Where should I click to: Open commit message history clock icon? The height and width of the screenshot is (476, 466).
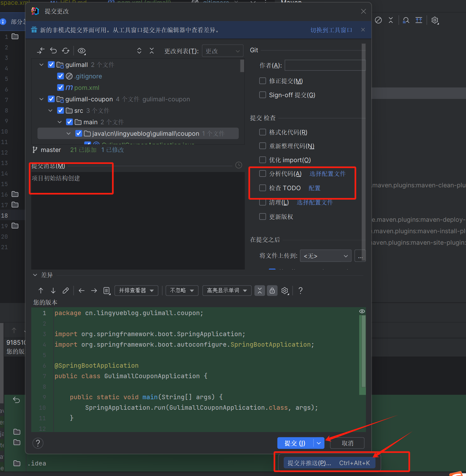point(239,165)
